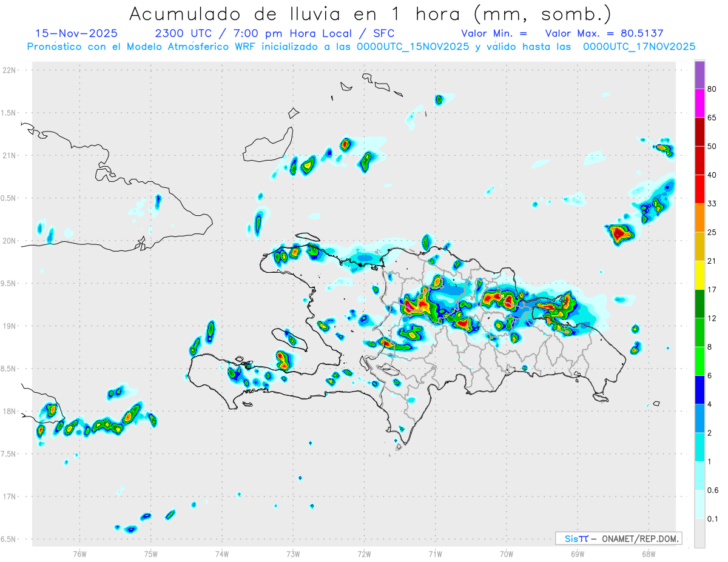Click the latitude label "20N"
Image resolution: width=728 pixels, height=562 pixels.
[x=10, y=241]
